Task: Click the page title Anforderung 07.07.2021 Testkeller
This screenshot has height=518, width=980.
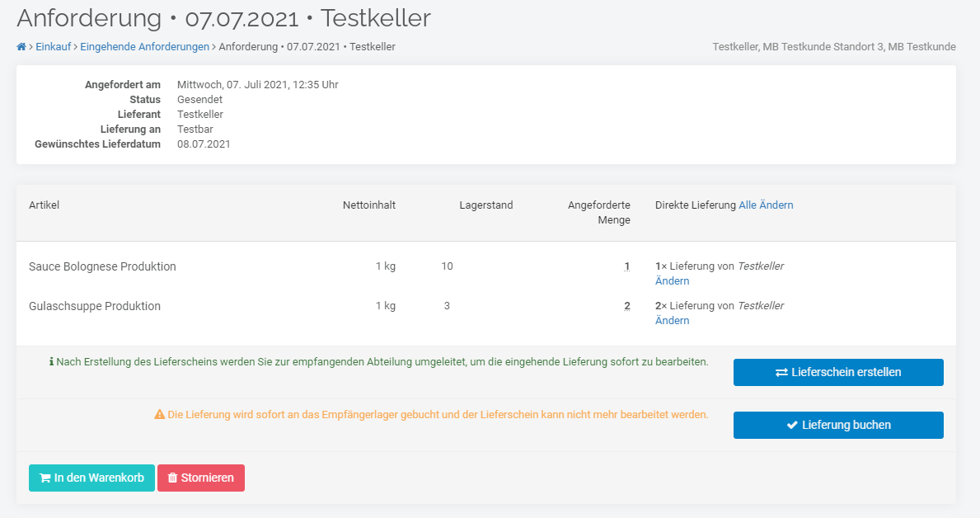Action: pos(223,18)
